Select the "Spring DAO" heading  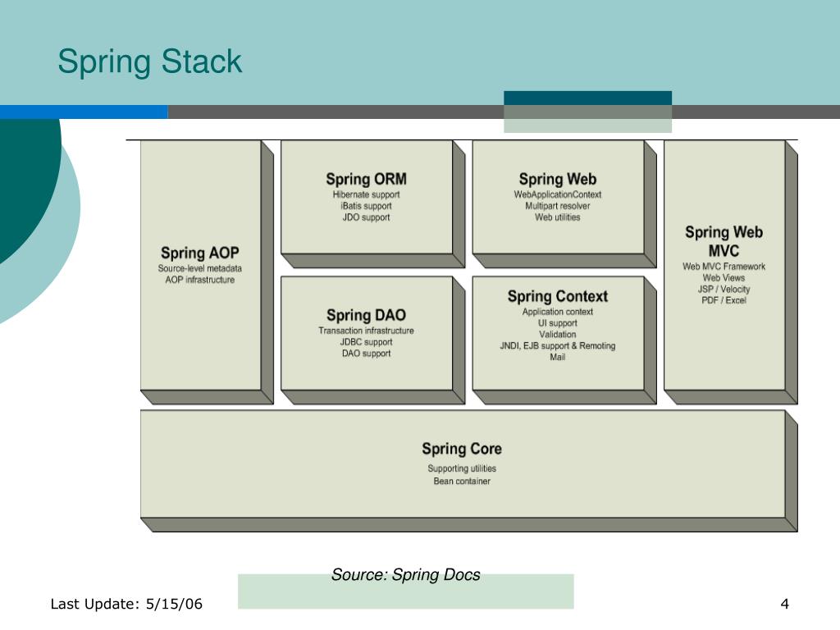coord(367,315)
